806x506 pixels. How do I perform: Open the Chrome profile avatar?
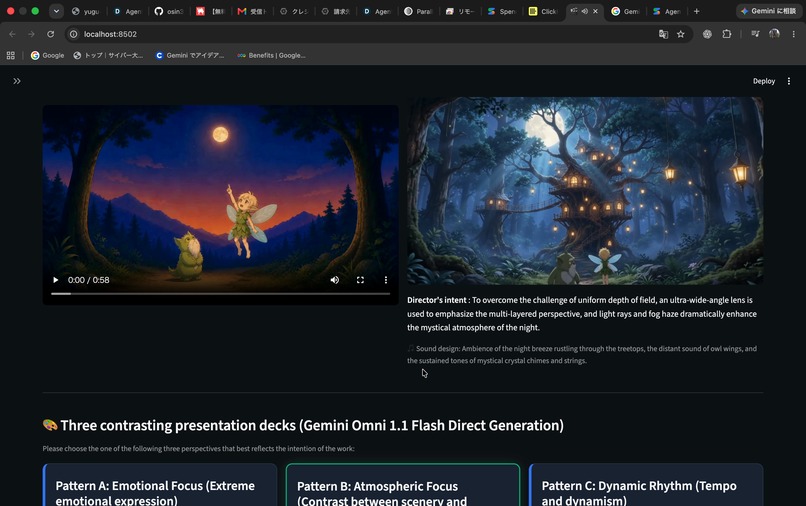pyautogui.click(x=774, y=34)
